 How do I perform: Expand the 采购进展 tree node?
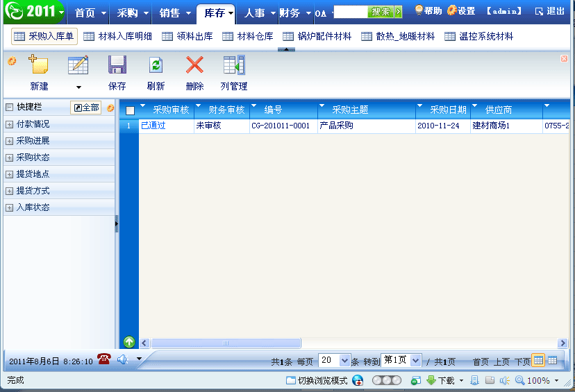10,141
